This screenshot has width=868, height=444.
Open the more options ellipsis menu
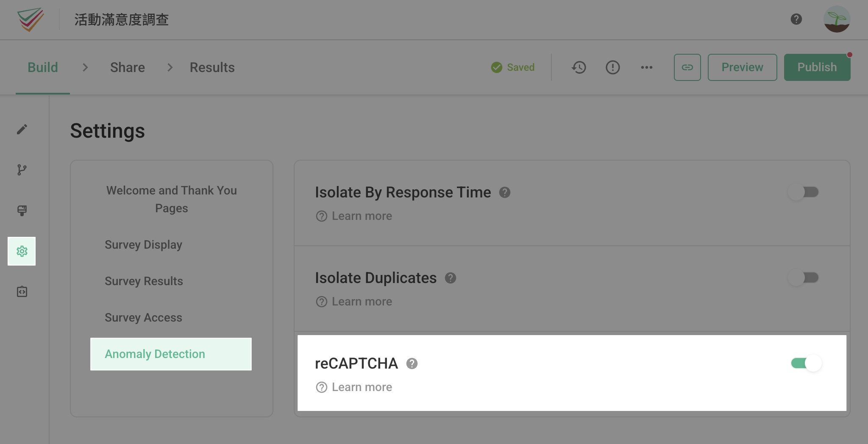coord(646,67)
